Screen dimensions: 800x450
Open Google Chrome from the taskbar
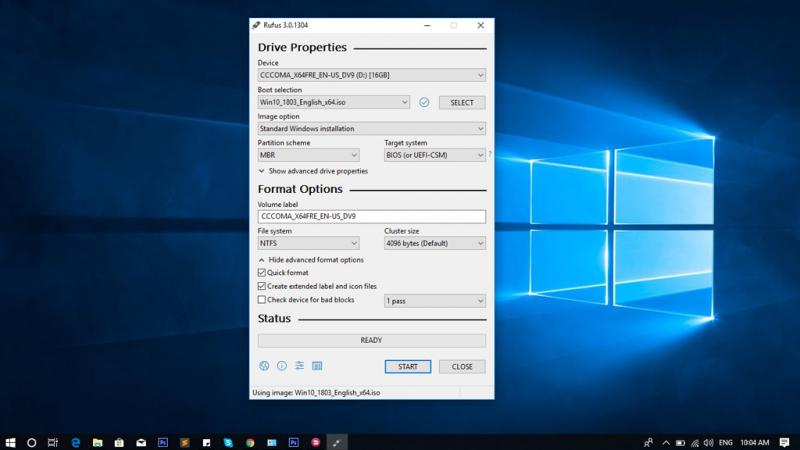(250, 441)
